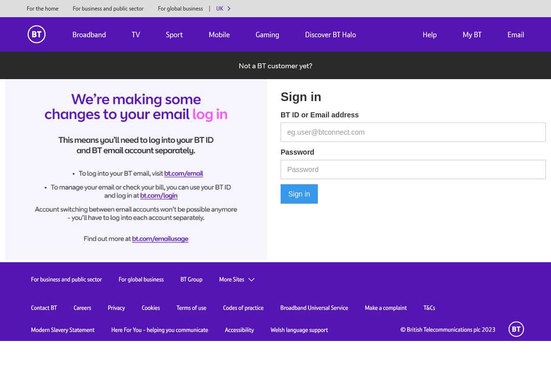The width and height of the screenshot is (551, 392).
Task: Follow the bt.com/email link
Action: (x=184, y=174)
